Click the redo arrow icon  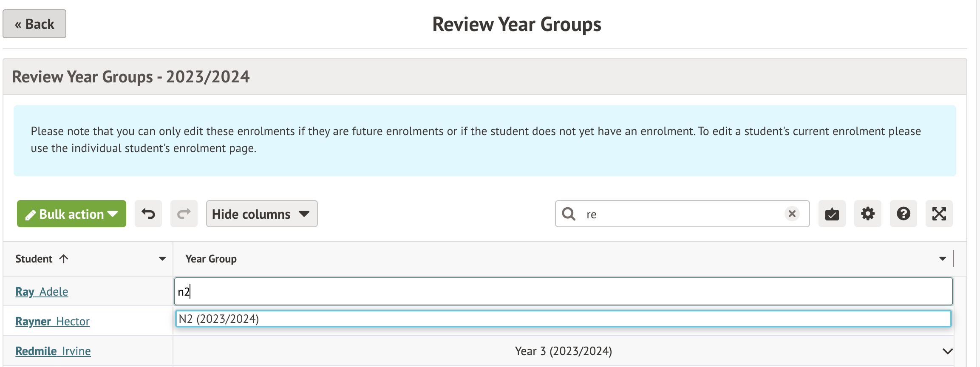(x=184, y=214)
